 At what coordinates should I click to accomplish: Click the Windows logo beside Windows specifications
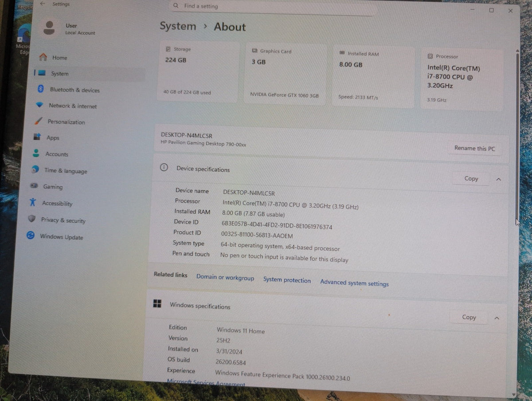[x=157, y=304]
